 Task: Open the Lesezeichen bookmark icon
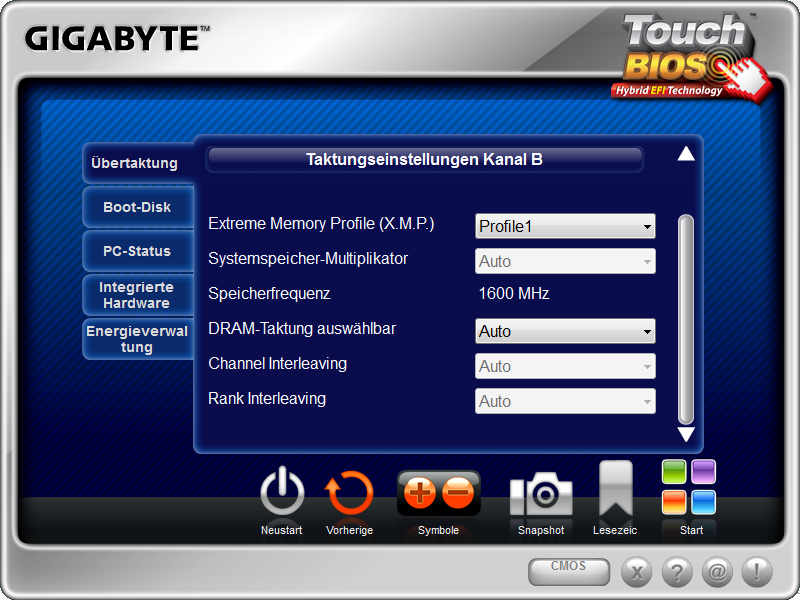[x=616, y=489]
